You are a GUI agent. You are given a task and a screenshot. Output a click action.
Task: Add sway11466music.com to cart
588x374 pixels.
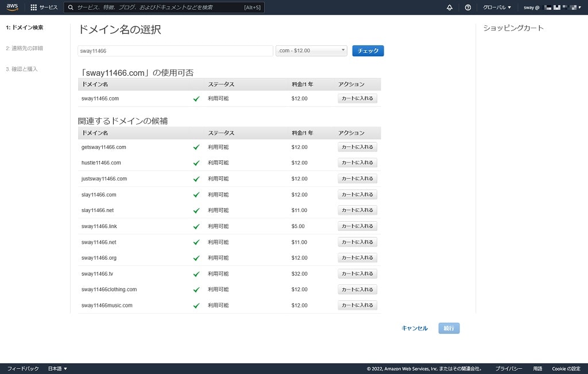point(357,306)
